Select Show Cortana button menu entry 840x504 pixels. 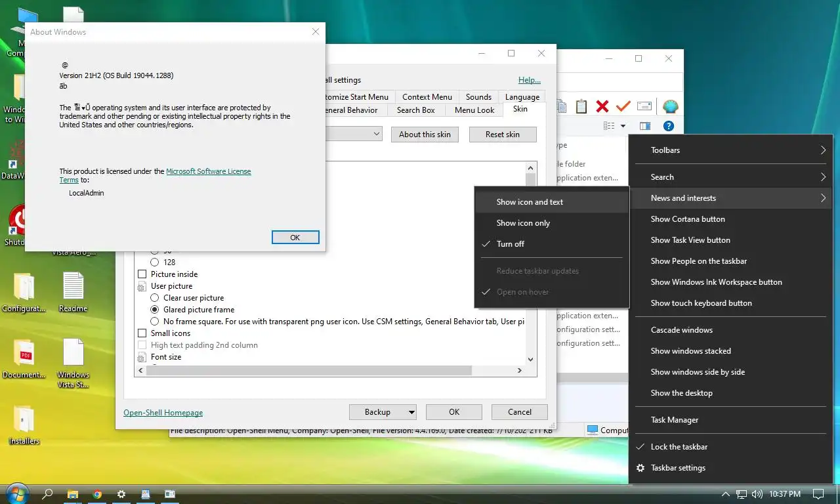pyautogui.click(x=730, y=219)
